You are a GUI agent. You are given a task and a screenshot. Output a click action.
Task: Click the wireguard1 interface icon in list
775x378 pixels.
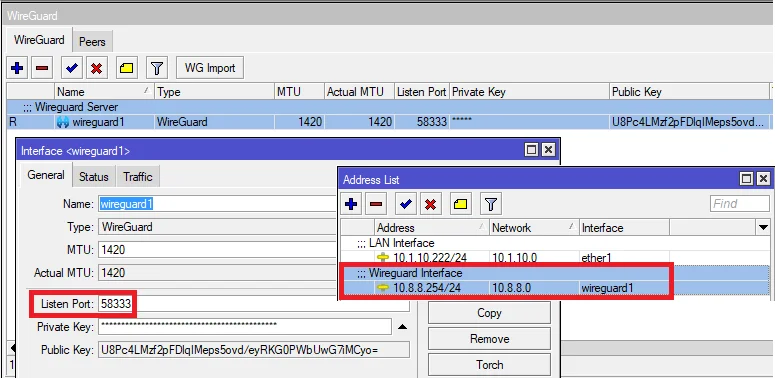[63, 122]
